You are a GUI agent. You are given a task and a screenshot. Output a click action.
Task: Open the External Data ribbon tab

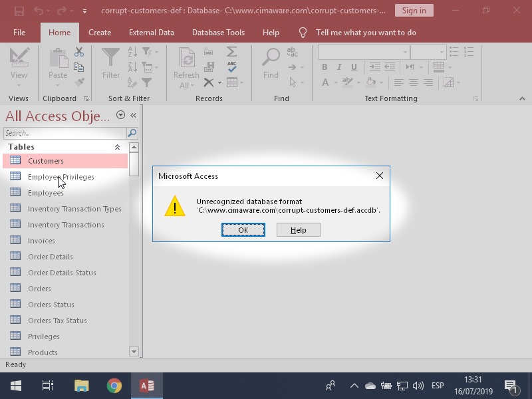pyautogui.click(x=152, y=33)
